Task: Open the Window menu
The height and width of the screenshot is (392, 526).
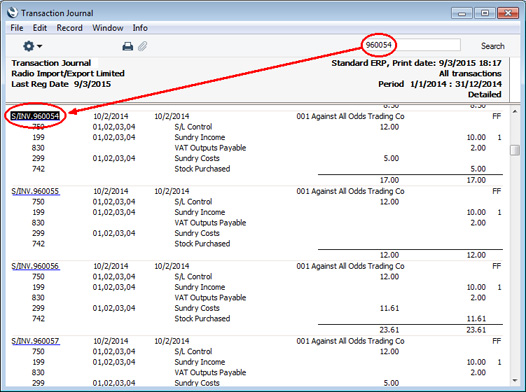Action: click(108, 28)
